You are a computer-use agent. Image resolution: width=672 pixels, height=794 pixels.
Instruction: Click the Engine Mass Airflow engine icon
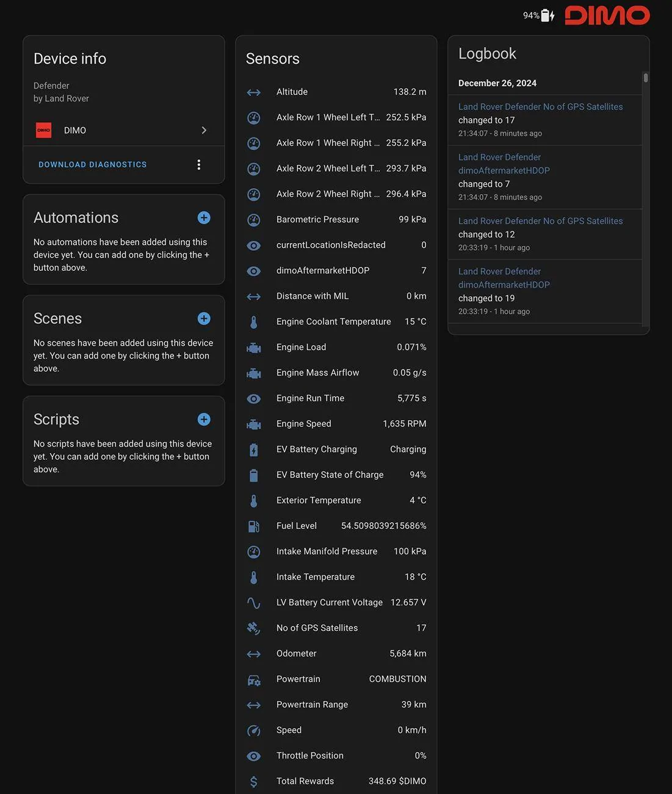tap(254, 373)
